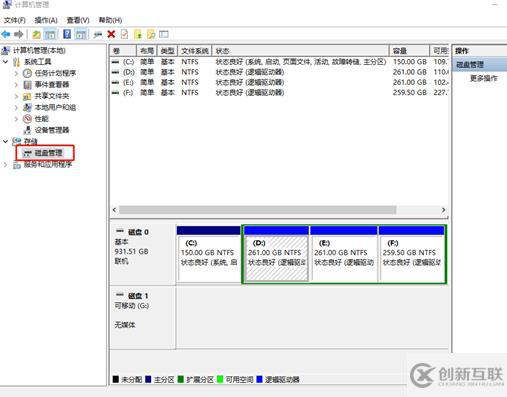Image resolution: width=507 pixels, height=397 pixels.
Task: Click 259.50 GB capacity of F: row
Action: pyautogui.click(x=410, y=93)
